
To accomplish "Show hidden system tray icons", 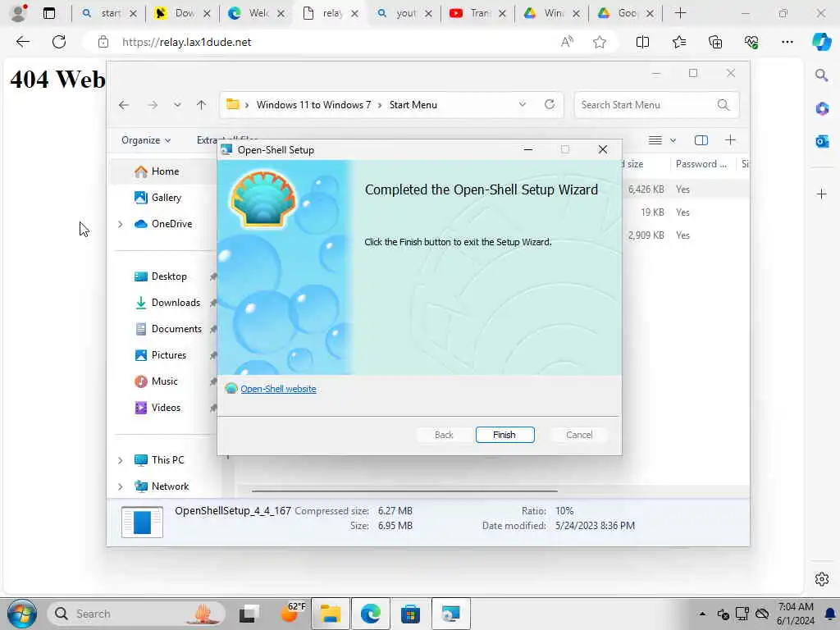I will point(702,614).
